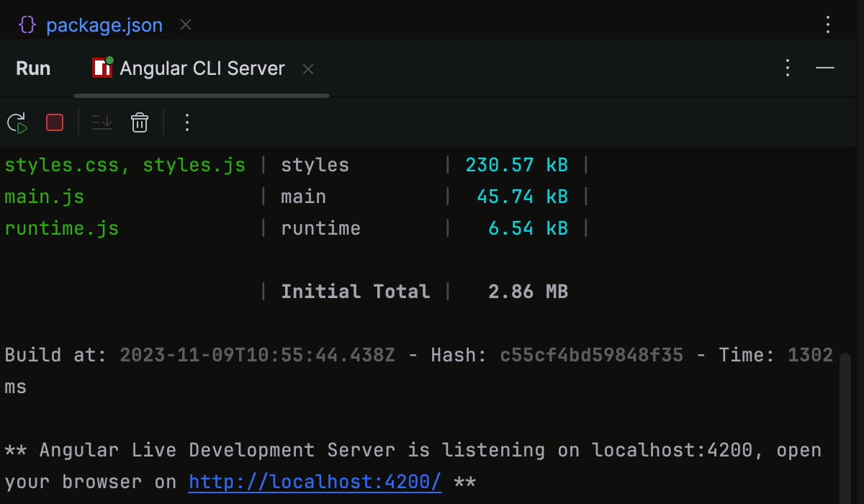Close the package.json editor tab
This screenshot has width=864, height=504.
185,24
